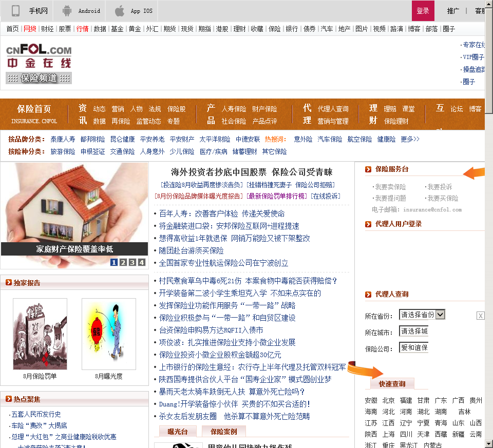Click the 代理人用户登录 arrow icon

coord(368,224)
